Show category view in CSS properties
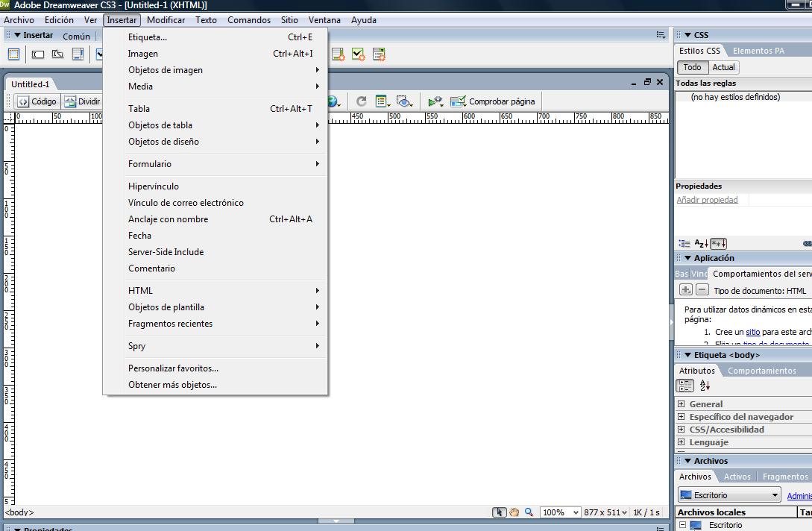The image size is (812, 531). [684, 243]
